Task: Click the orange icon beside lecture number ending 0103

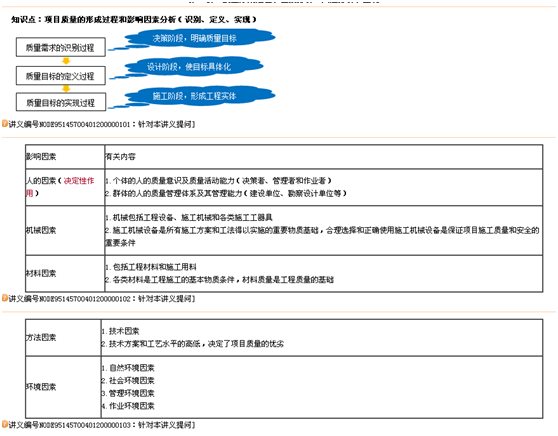Action: click(5, 424)
